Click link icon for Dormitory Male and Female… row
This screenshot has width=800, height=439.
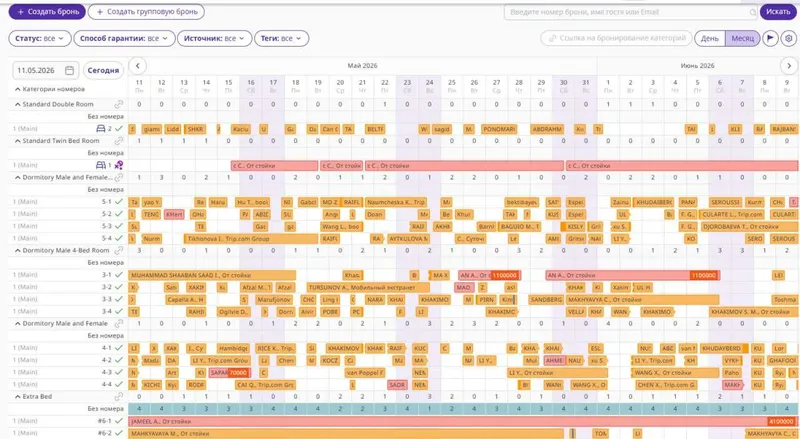[x=119, y=178]
